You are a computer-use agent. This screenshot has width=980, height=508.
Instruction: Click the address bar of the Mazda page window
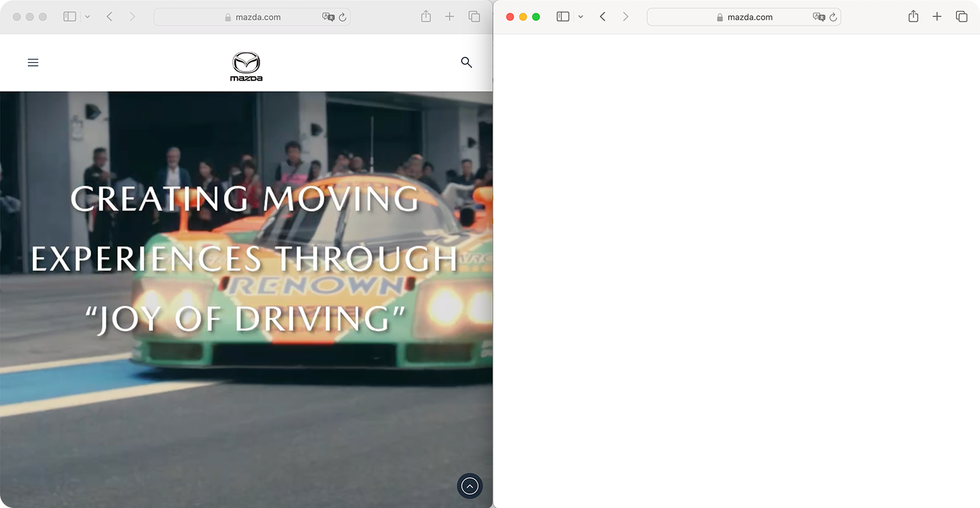click(x=252, y=17)
